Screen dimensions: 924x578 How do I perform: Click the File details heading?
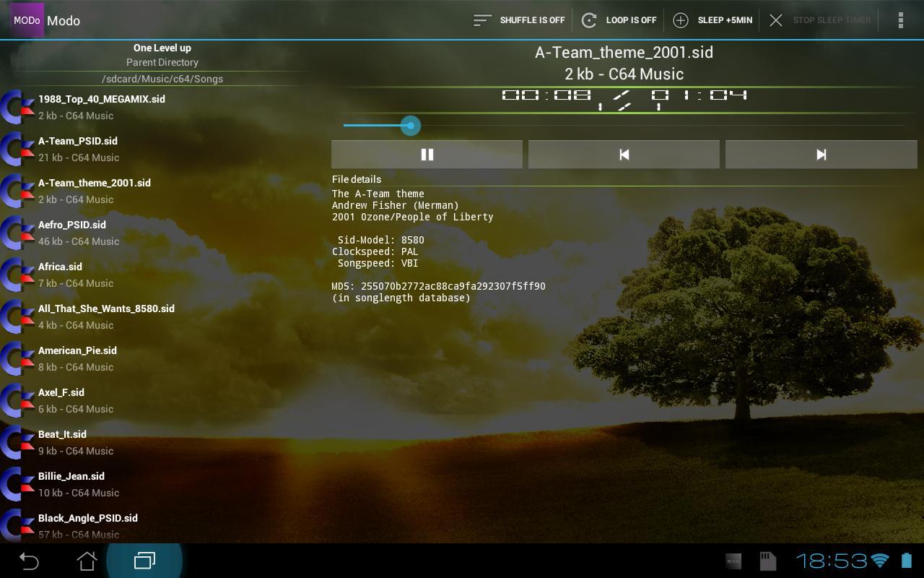pos(357,179)
